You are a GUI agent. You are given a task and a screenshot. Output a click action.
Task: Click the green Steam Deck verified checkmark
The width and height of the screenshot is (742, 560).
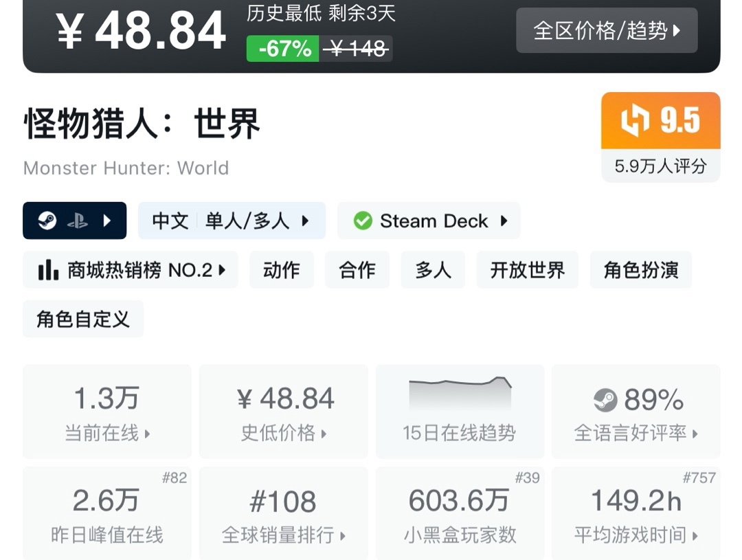pyautogui.click(x=363, y=221)
